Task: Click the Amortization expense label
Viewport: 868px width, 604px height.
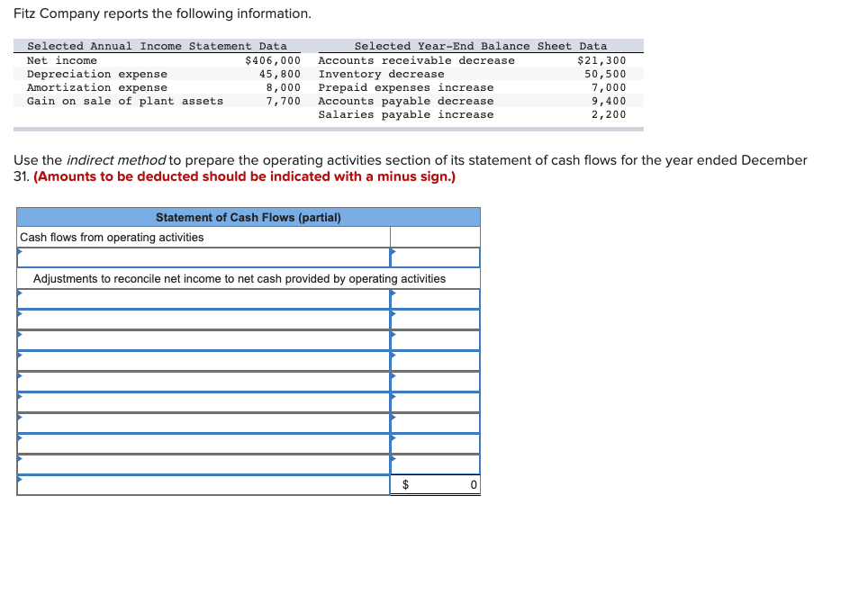Action: pos(97,87)
